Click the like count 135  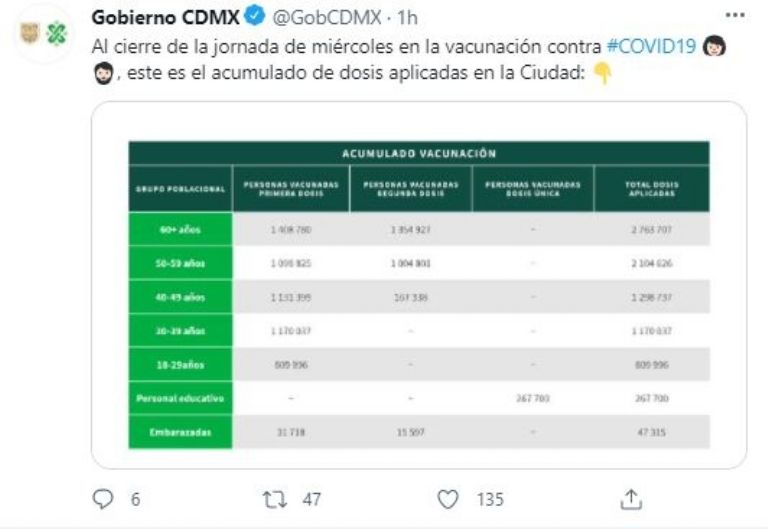coord(490,500)
